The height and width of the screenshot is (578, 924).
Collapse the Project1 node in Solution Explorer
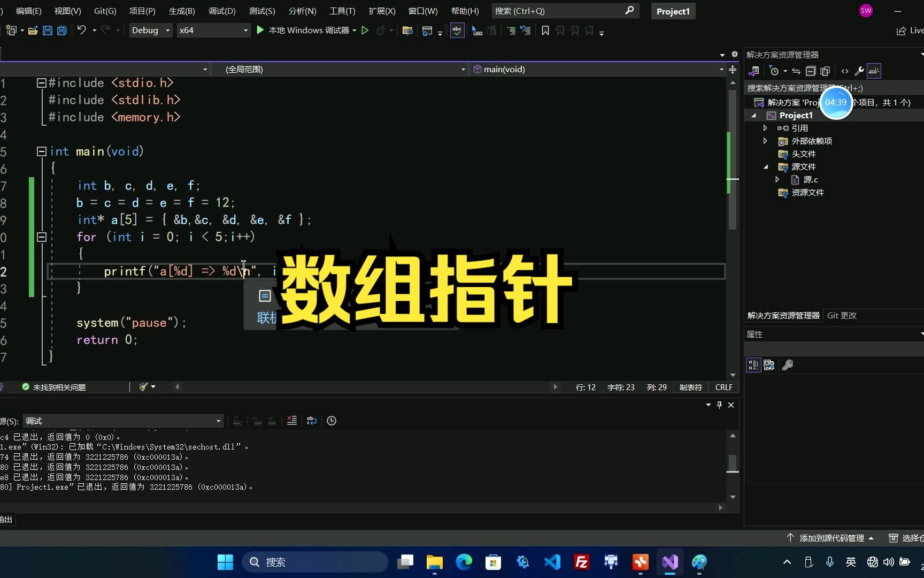pos(753,115)
